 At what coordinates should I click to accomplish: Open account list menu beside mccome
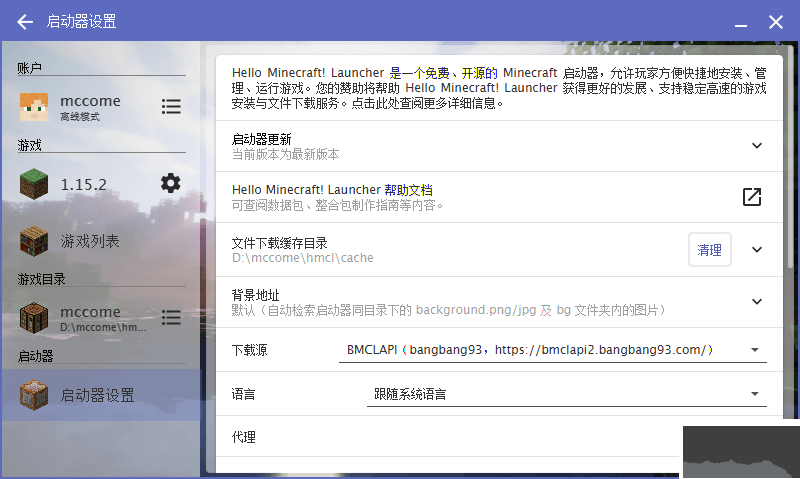pos(171,107)
